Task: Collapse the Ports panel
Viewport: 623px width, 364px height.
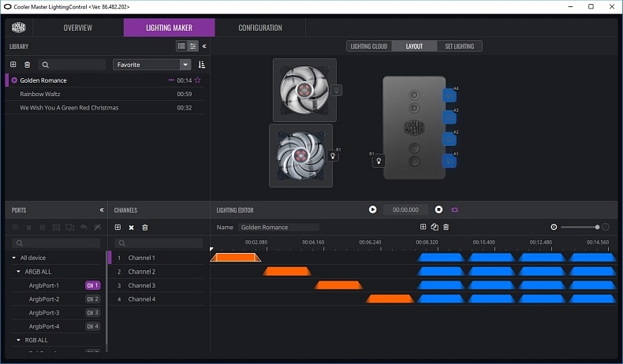Action: (x=102, y=210)
